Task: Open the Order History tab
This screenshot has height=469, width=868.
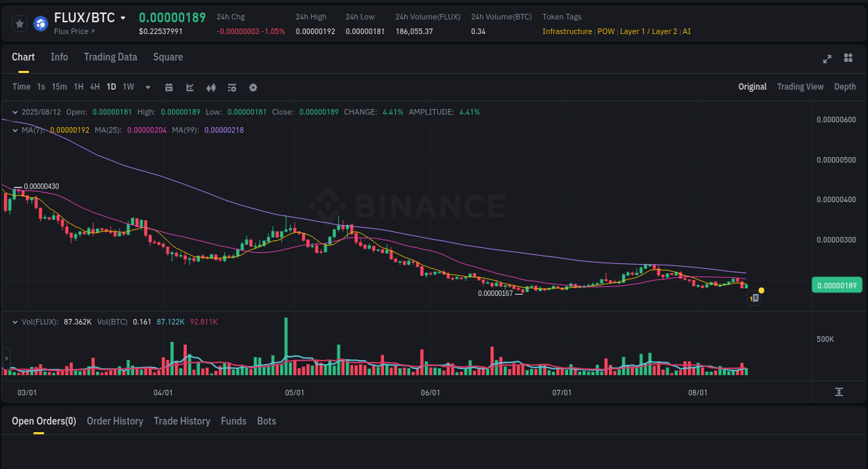Action: click(115, 421)
